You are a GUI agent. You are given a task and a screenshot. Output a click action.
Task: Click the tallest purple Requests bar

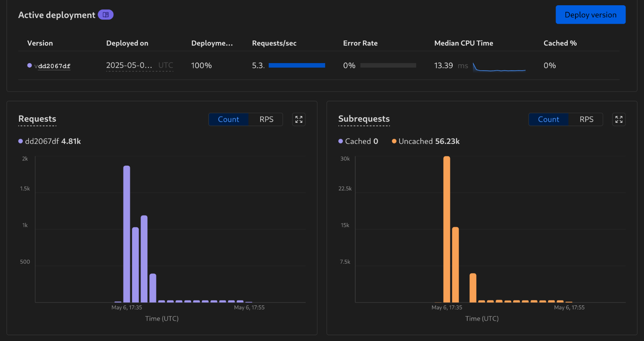127,233
